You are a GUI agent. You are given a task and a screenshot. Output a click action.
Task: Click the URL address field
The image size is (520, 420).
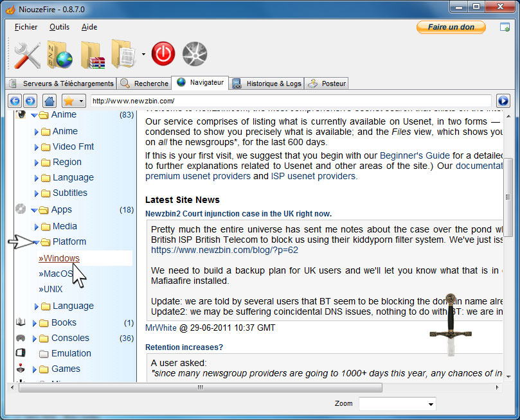point(291,101)
